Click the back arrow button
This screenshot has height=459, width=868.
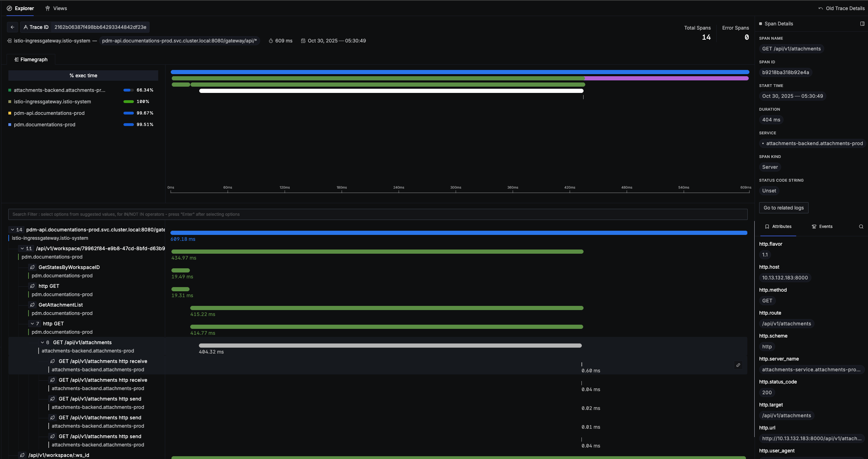coord(13,27)
